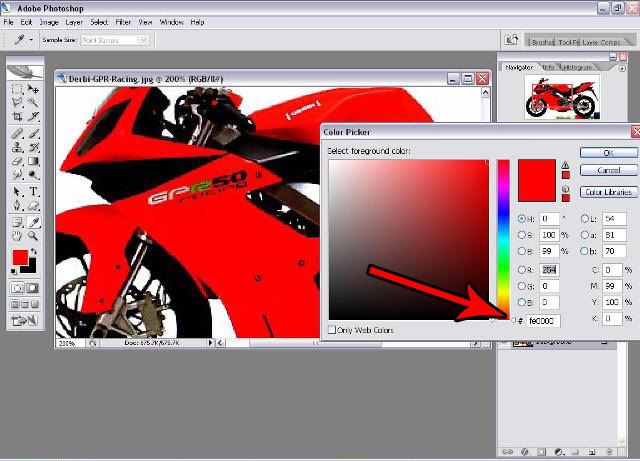Image resolution: width=640 pixels, height=461 pixels.
Task: Open the File menu
Action: (x=8, y=22)
